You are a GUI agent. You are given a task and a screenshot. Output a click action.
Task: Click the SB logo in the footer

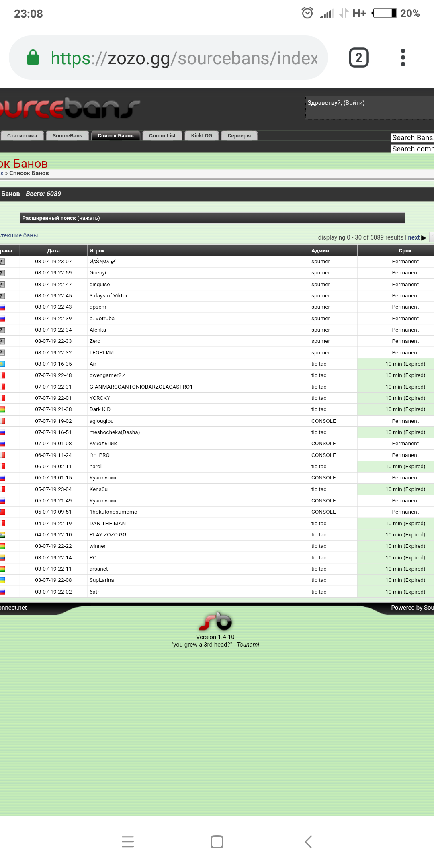click(215, 621)
